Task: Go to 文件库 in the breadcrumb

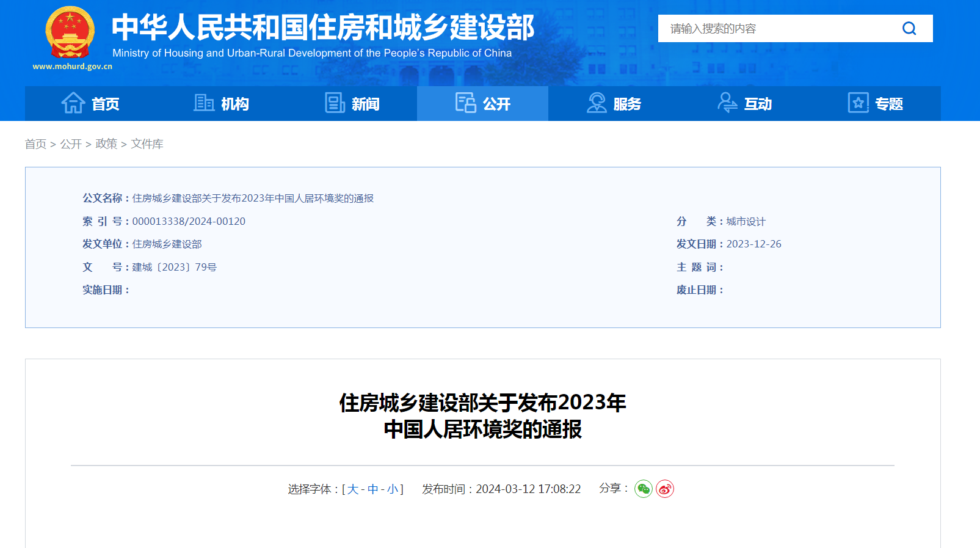Action: point(147,144)
